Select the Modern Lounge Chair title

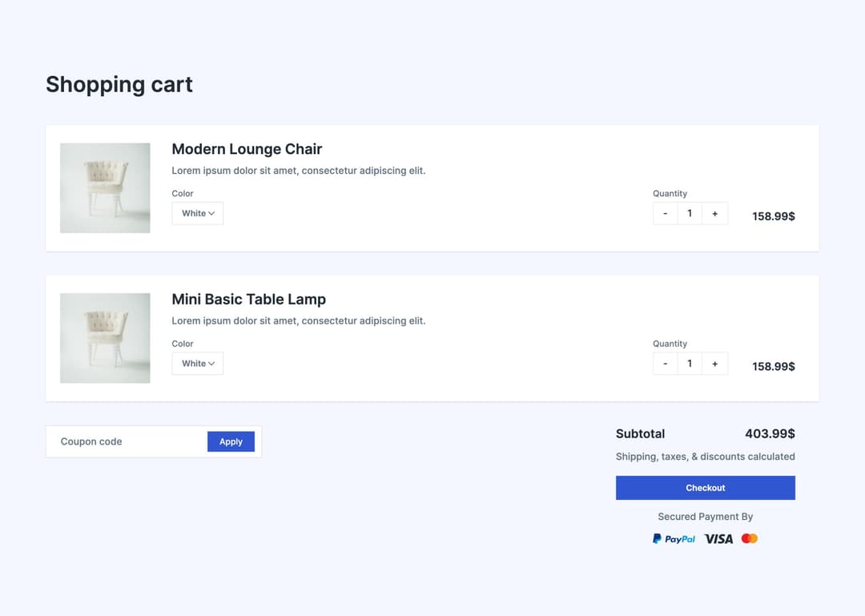(x=247, y=149)
